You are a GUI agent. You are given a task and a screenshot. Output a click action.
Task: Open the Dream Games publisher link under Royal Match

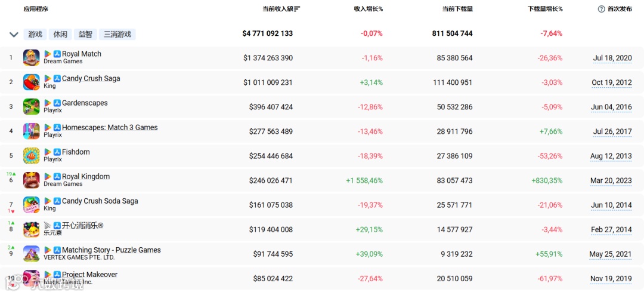coord(63,62)
